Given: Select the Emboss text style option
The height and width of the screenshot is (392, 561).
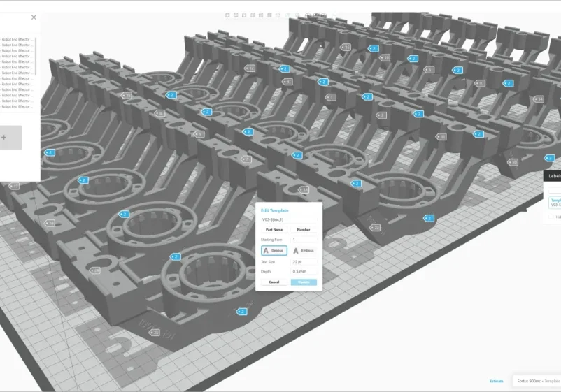Looking at the screenshot, I should point(304,250).
